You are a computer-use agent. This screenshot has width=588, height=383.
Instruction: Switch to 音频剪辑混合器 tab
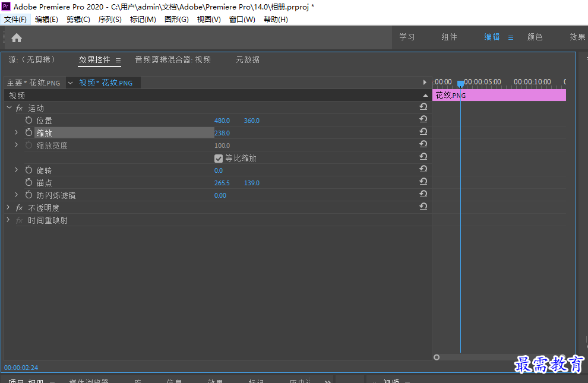(173, 59)
